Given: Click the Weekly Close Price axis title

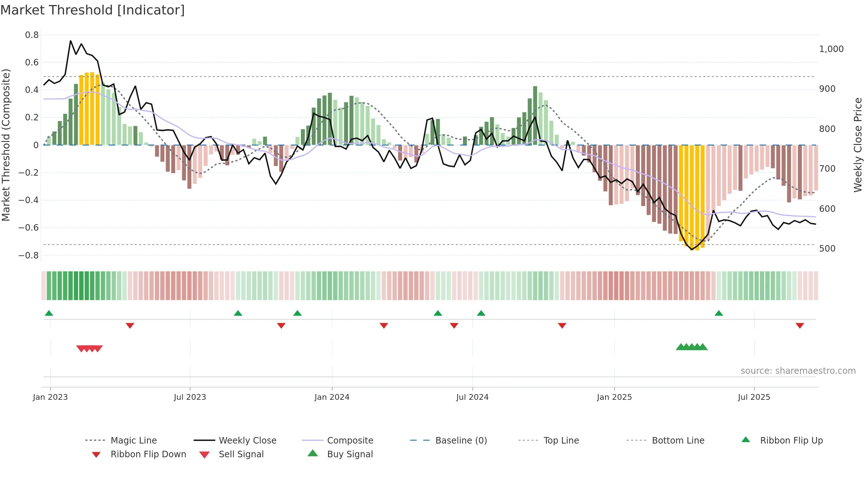Looking at the screenshot, I should click(x=858, y=145).
